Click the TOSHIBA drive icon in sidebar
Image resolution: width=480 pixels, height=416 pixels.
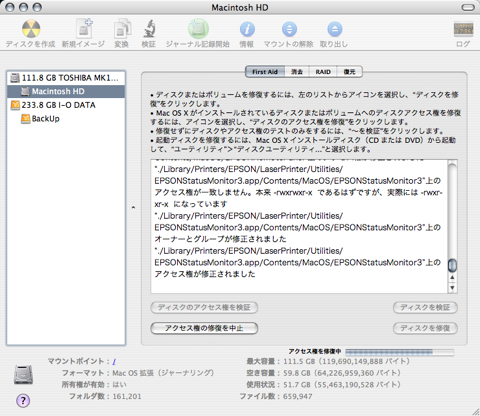tap(15, 78)
